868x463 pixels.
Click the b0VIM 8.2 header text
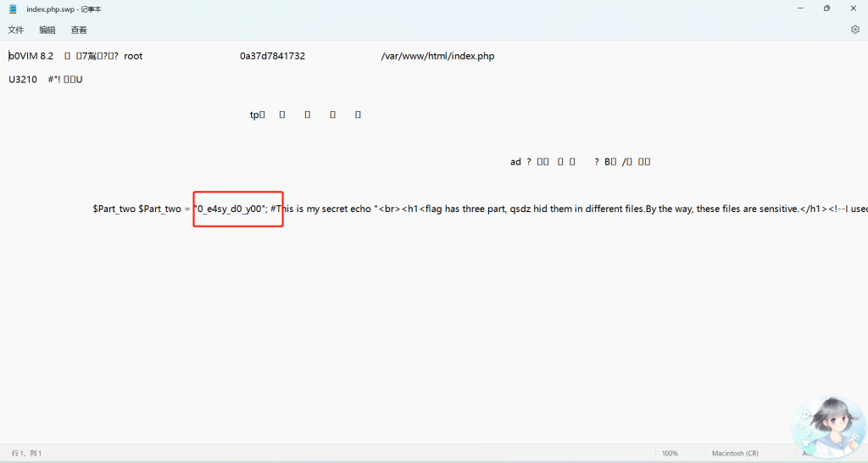(x=31, y=56)
